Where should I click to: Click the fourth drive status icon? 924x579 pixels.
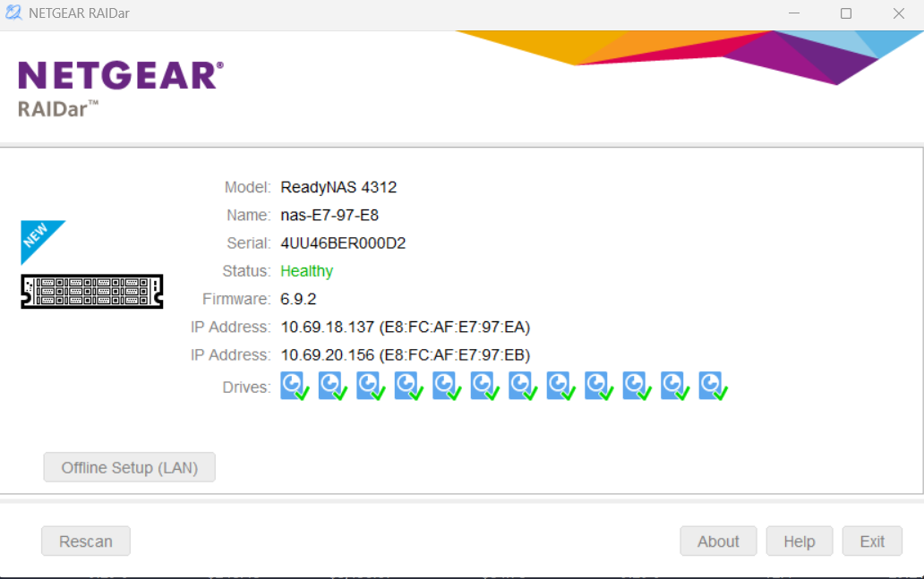pos(409,386)
